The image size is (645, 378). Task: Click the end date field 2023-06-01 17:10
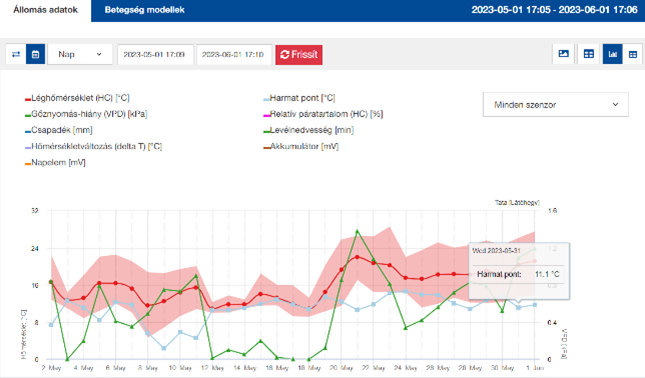234,55
